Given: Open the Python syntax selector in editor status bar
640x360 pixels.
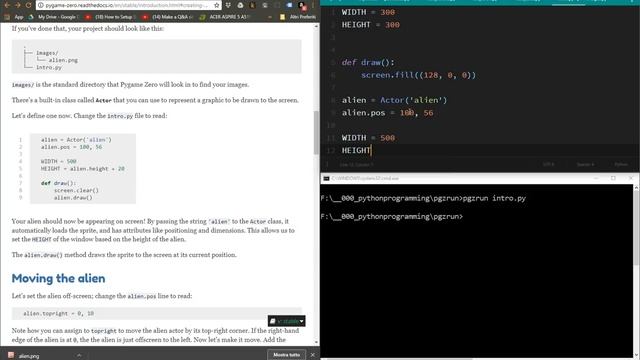Looking at the screenshot, I should click(621, 164).
